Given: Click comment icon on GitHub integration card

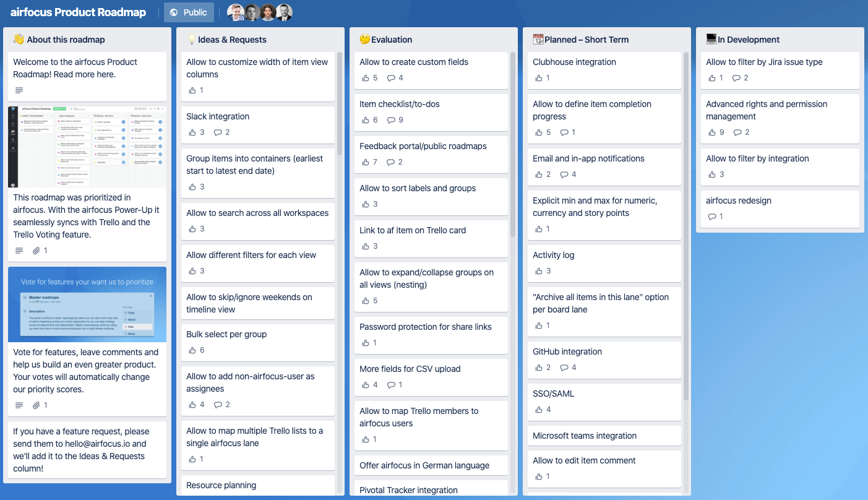Looking at the screenshot, I should (x=564, y=368).
